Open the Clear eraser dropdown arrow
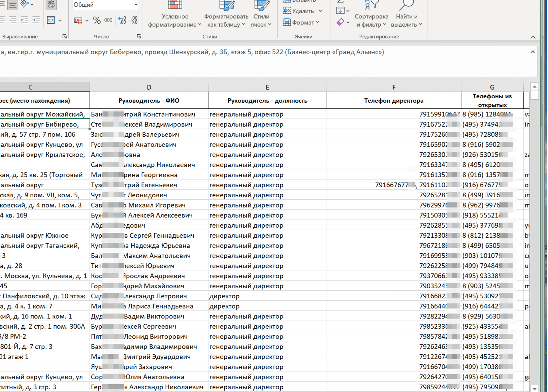The height and width of the screenshot is (392, 548). click(348, 22)
